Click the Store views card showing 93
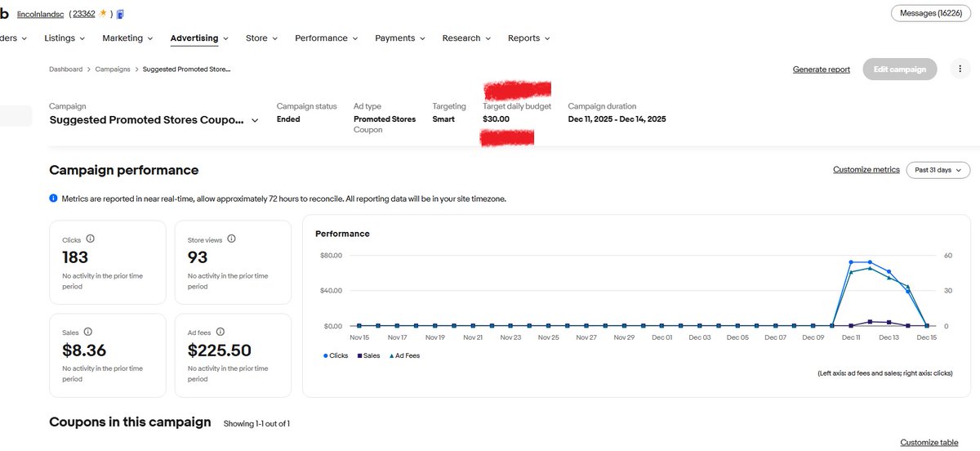980x451 pixels. [x=234, y=262]
